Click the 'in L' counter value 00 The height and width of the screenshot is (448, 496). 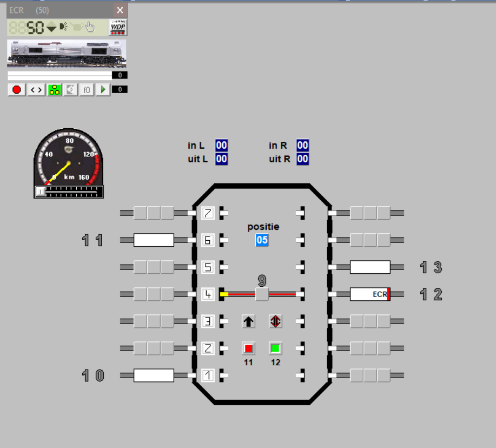coord(221,145)
